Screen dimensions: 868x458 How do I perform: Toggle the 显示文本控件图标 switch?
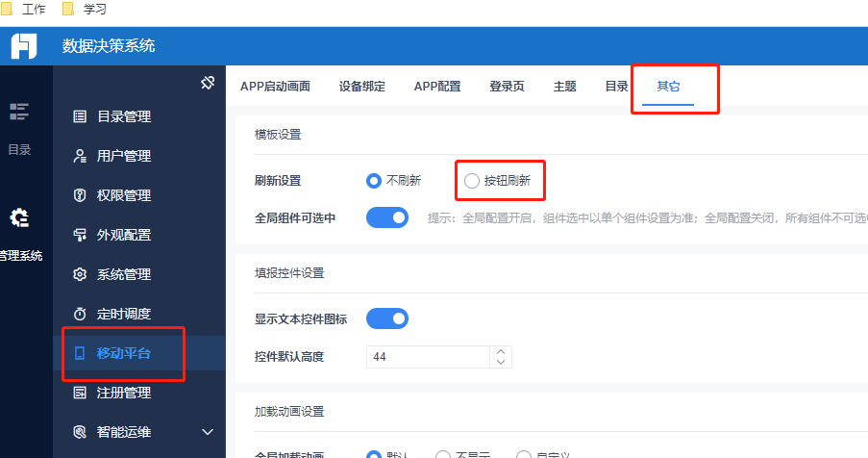[387, 318]
